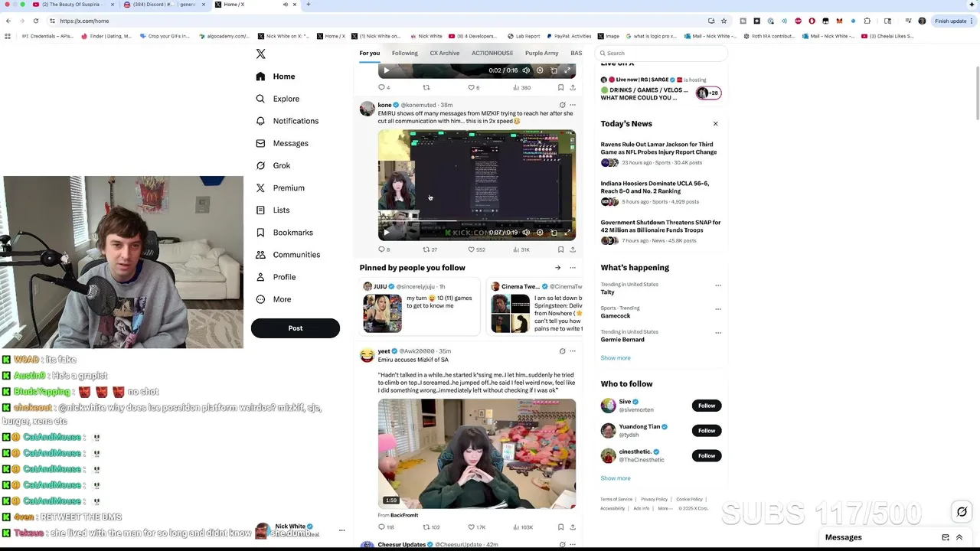
Task: Compose new message in Messages drawer
Action: [946, 537]
